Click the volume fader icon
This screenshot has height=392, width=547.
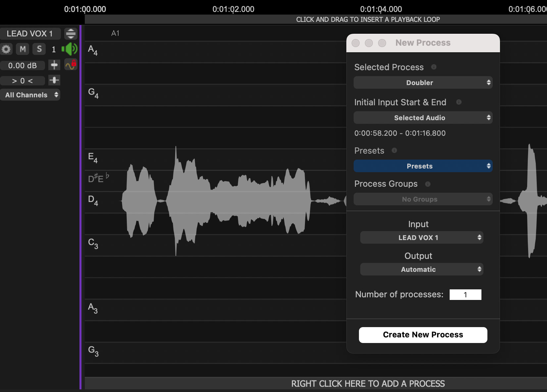pyautogui.click(x=54, y=65)
